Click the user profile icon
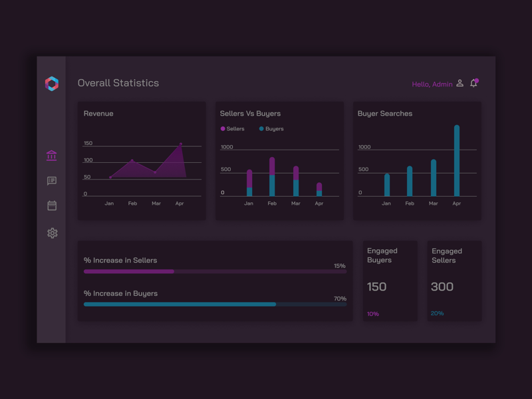The height and width of the screenshot is (399, 532). pos(460,83)
